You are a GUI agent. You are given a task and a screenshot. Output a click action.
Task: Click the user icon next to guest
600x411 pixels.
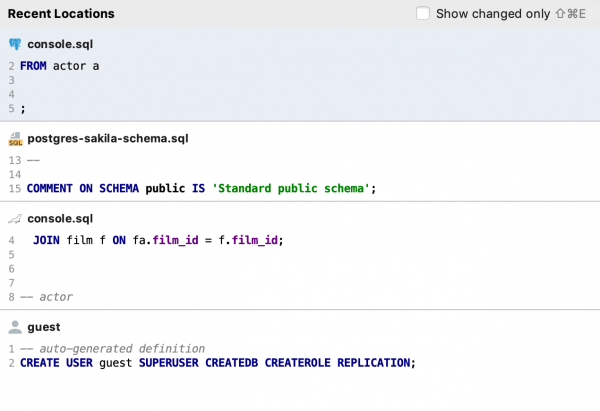point(15,327)
